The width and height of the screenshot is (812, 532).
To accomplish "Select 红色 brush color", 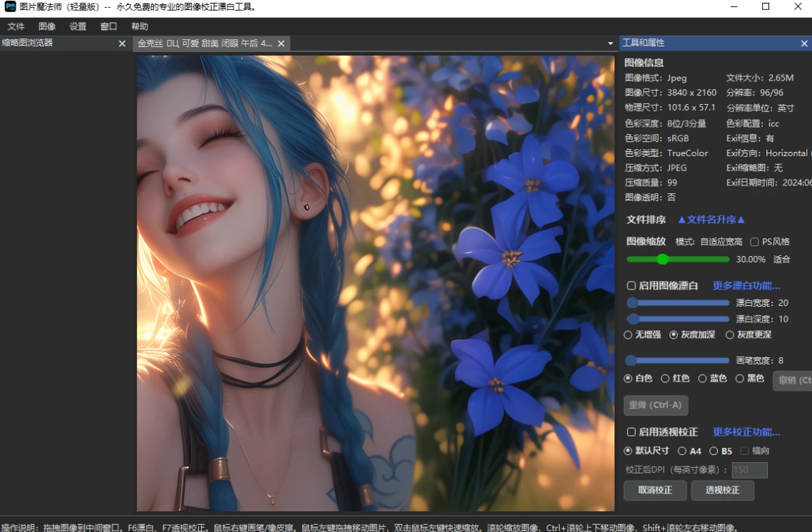I will 665,379.
